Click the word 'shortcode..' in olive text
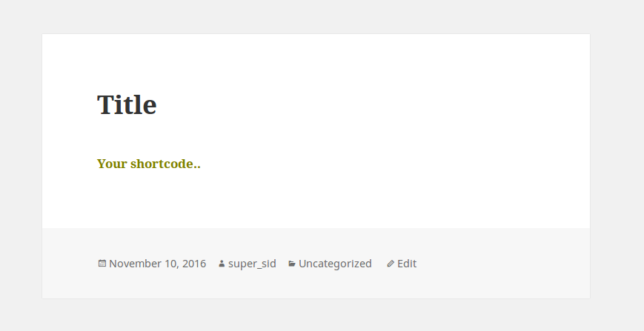Image resolution: width=644 pixels, height=331 pixels. pos(165,164)
